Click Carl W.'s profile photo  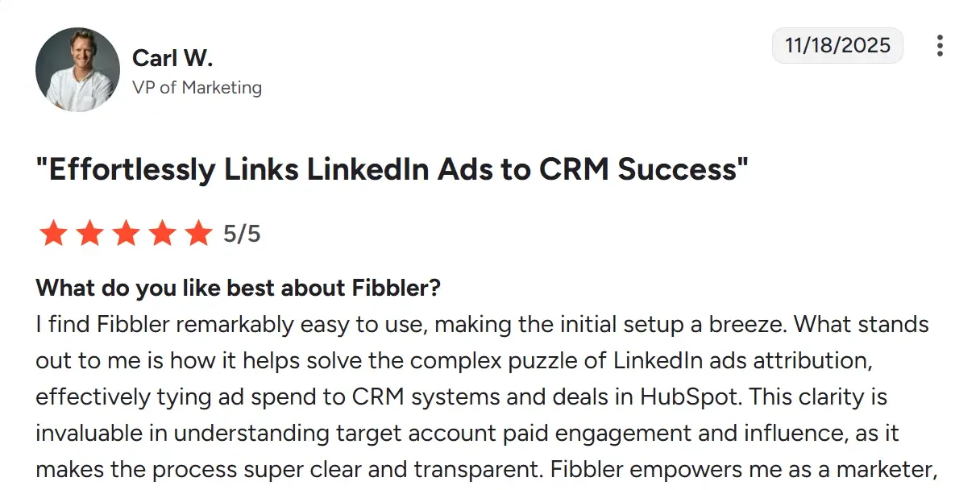coord(77,69)
